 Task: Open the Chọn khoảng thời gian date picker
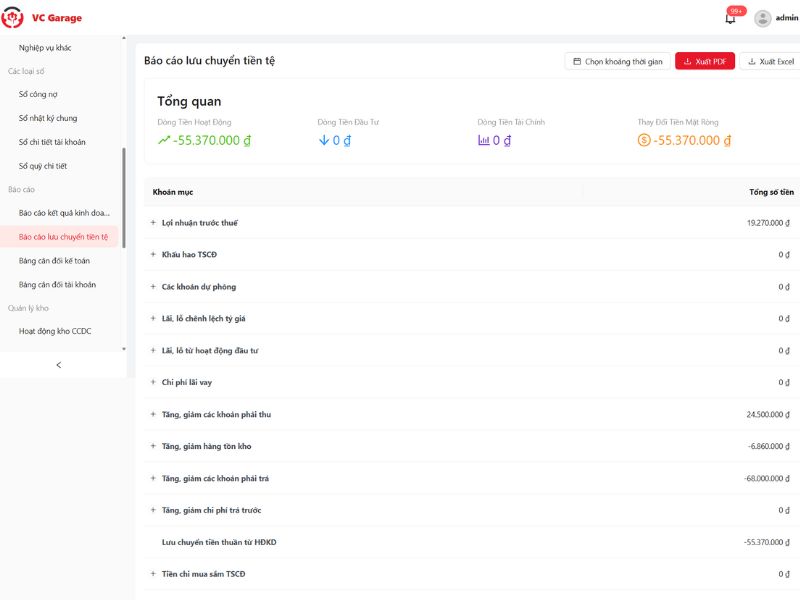[617, 62]
